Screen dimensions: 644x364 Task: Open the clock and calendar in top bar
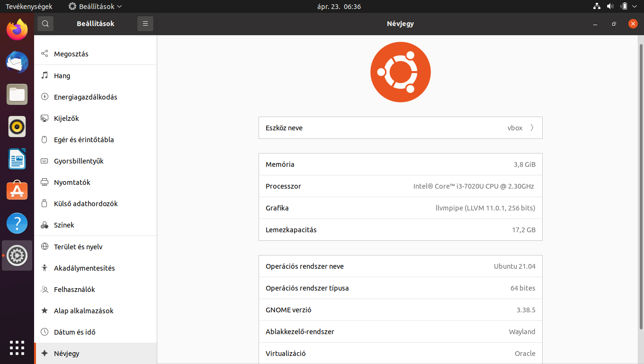339,7
